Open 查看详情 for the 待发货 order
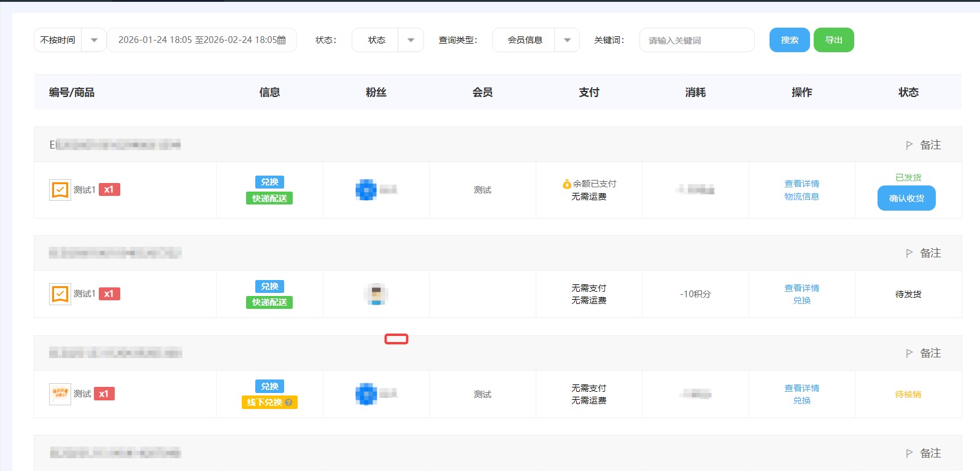Viewport: 980px width, 471px height. pyautogui.click(x=801, y=288)
